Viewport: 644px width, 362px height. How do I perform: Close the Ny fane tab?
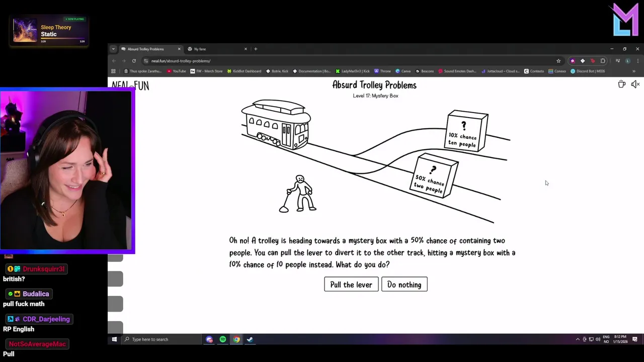coord(246,49)
